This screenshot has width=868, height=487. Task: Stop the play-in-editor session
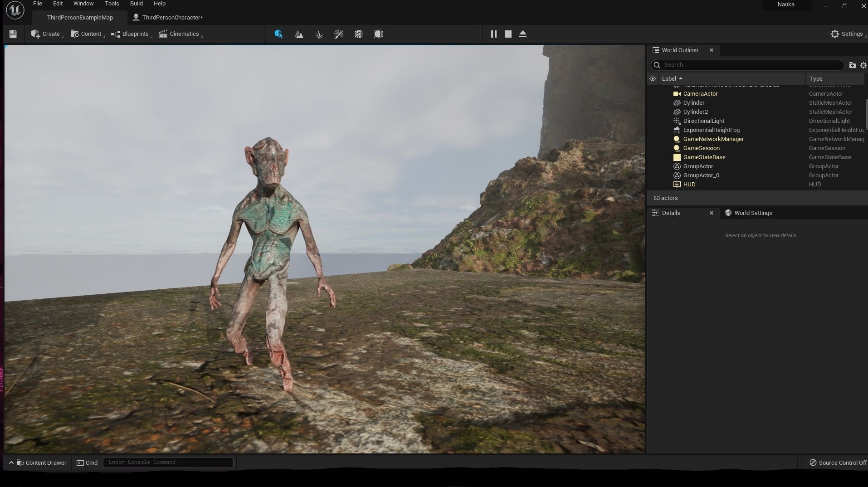coord(508,34)
